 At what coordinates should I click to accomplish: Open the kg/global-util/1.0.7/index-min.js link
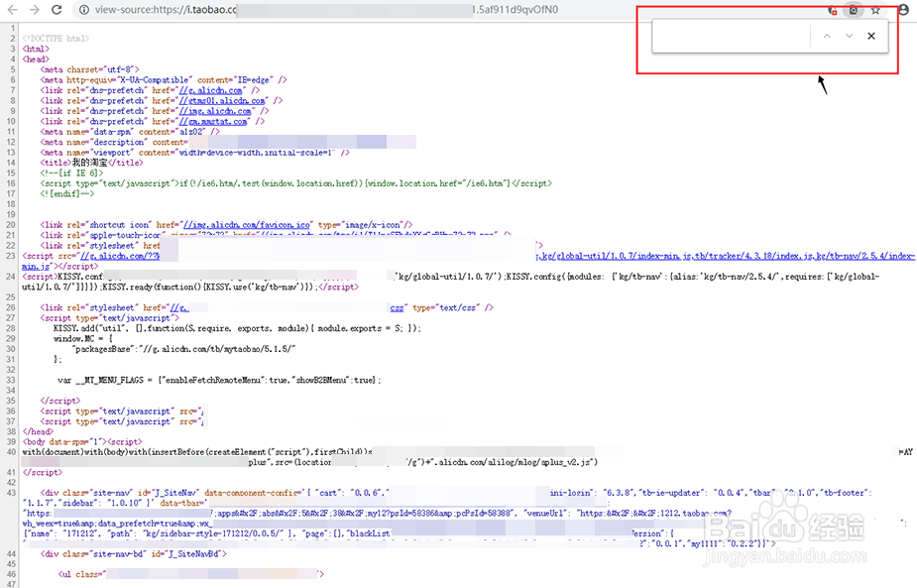click(609, 256)
